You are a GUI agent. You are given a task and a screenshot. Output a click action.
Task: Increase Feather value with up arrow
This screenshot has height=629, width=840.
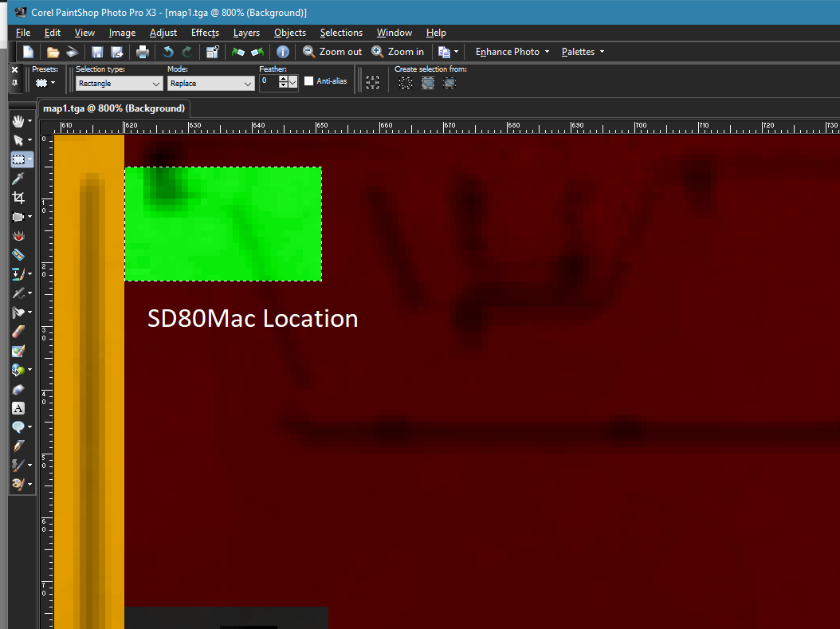[x=283, y=79]
